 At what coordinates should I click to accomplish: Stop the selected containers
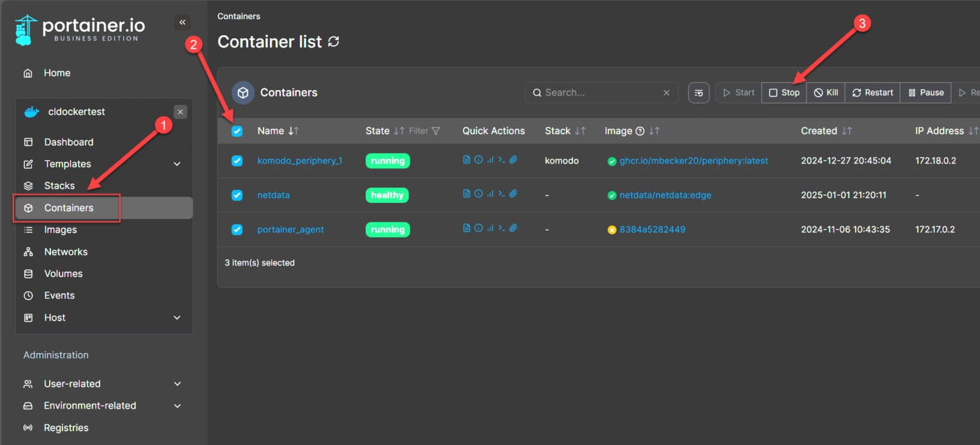[783, 92]
